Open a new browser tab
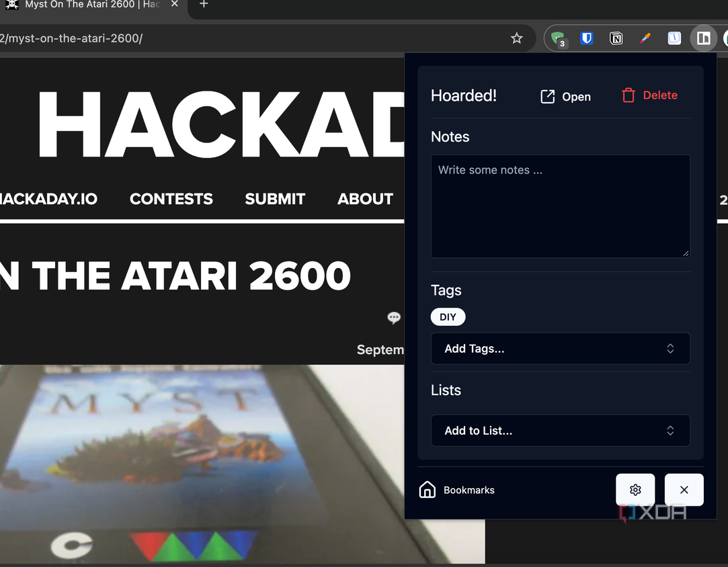The image size is (728, 567). tap(204, 4)
